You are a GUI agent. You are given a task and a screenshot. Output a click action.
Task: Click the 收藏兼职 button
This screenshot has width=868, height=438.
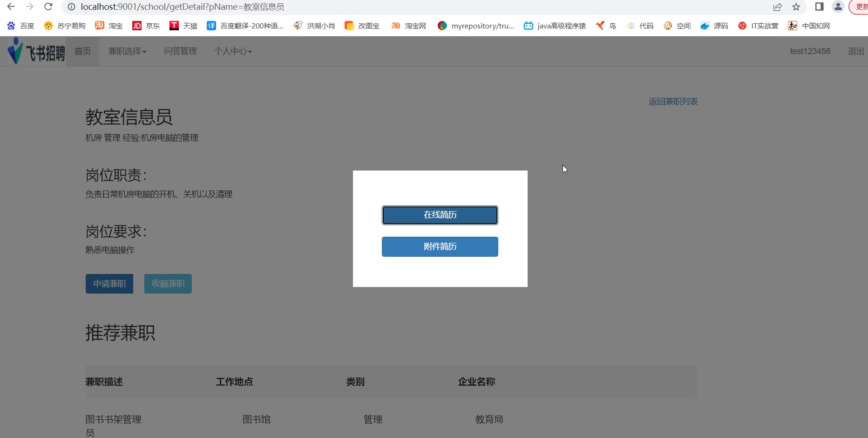(168, 284)
